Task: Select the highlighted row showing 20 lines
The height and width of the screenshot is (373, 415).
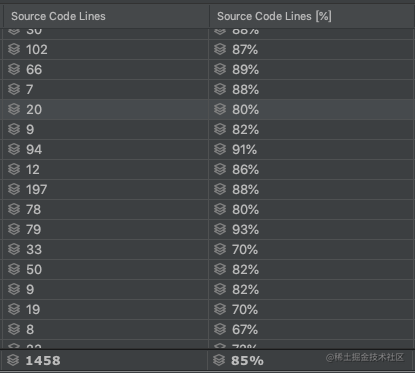Action: [208, 109]
